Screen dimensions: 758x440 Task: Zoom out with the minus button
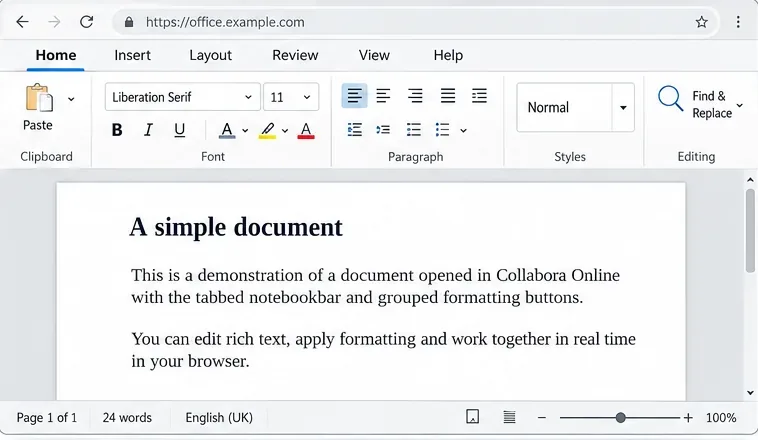coord(541,418)
